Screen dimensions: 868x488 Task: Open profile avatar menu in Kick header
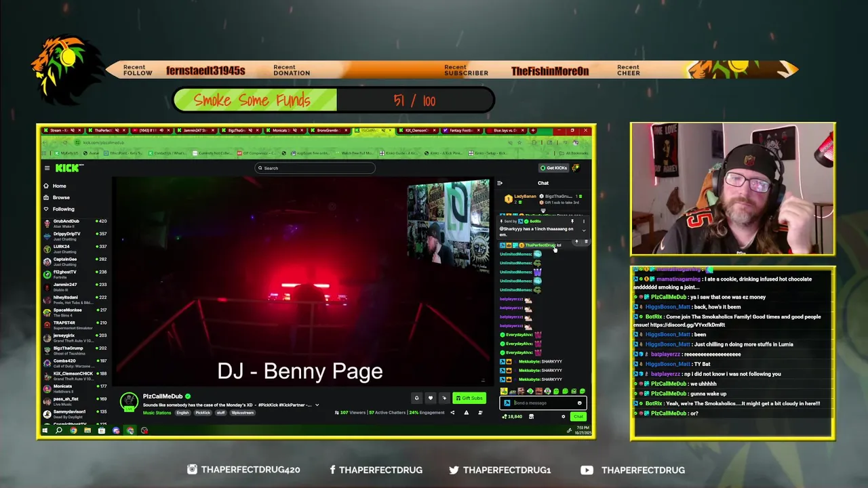(576, 168)
